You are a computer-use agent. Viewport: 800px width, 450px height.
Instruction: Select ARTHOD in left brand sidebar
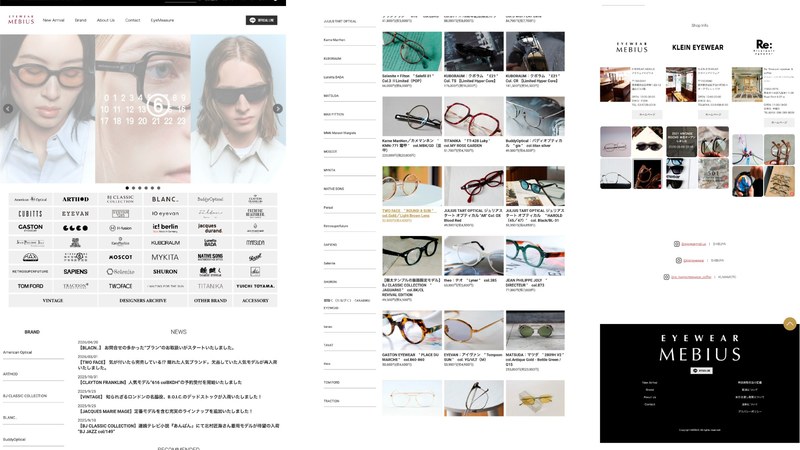(x=10, y=374)
